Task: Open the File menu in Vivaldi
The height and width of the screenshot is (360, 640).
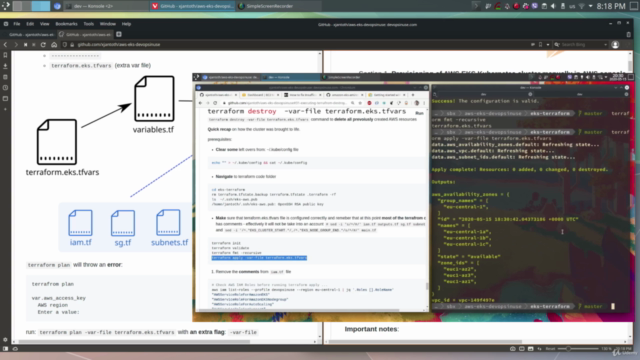Action: pos(17,24)
